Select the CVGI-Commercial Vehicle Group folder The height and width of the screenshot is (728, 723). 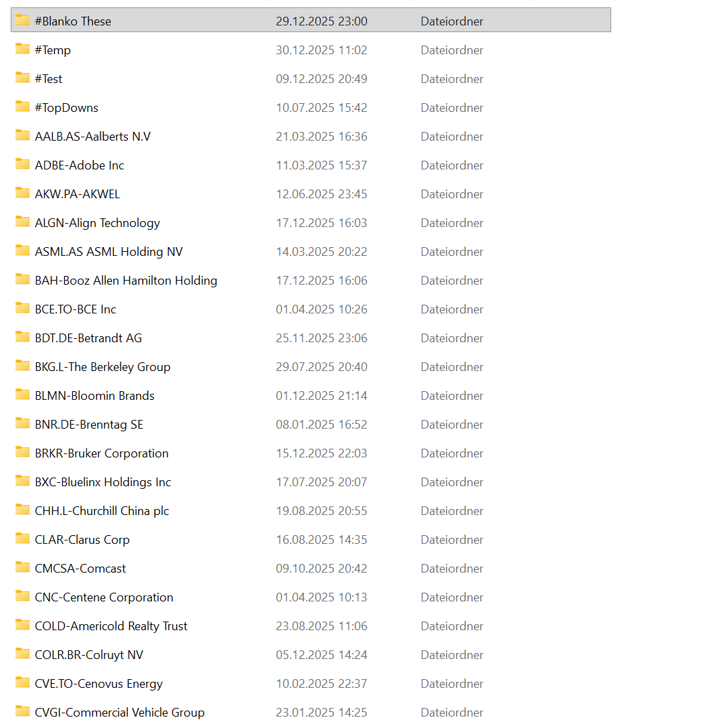click(119, 713)
